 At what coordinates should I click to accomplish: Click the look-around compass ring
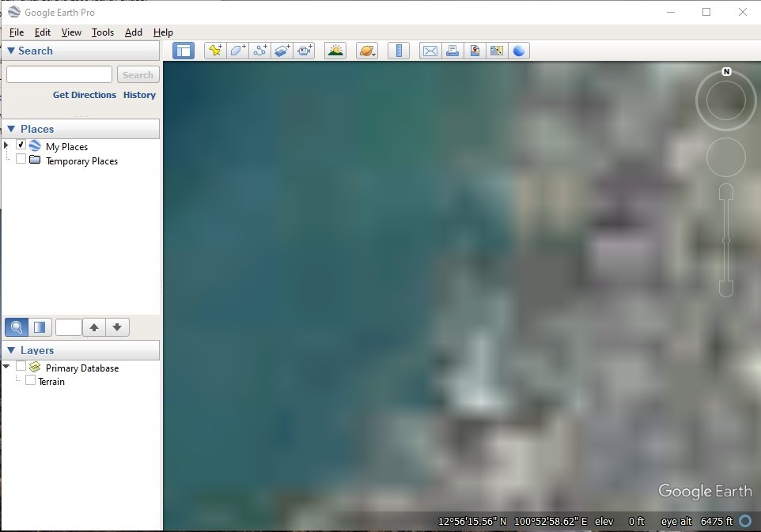pyautogui.click(x=726, y=101)
